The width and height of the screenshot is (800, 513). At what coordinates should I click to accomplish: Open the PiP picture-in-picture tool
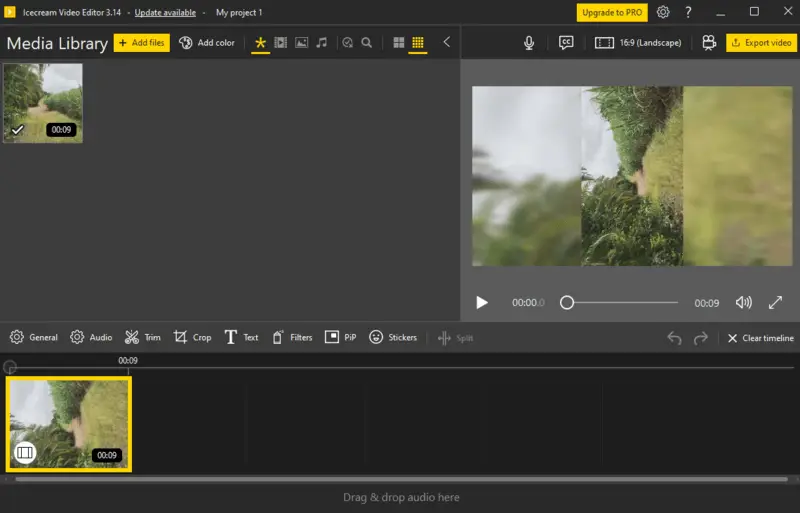pyautogui.click(x=340, y=338)
